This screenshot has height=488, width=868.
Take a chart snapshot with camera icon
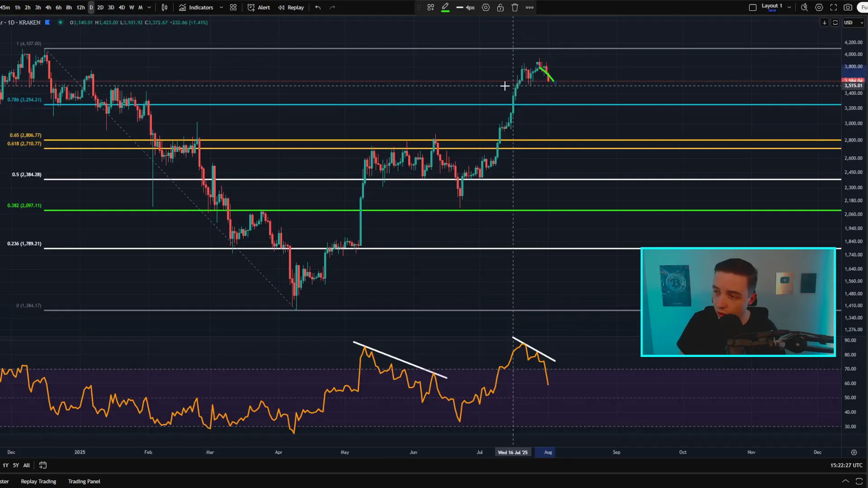point(848,8)
